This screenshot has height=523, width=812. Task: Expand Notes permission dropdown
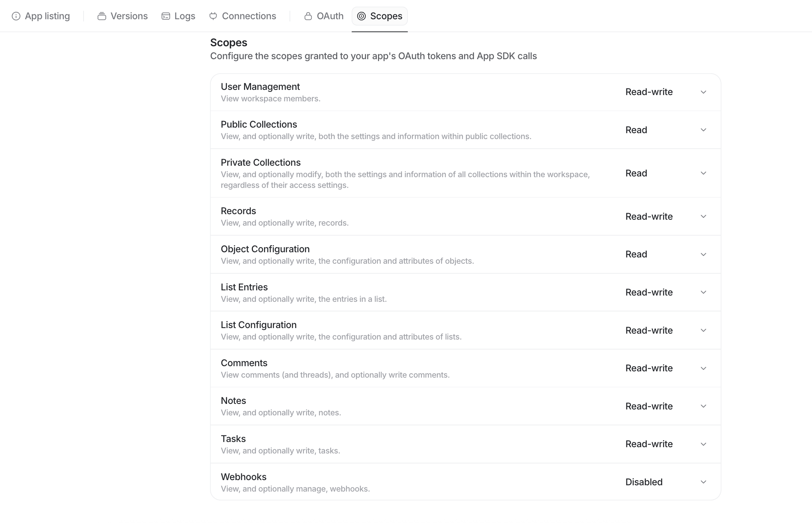click(666, 406)
